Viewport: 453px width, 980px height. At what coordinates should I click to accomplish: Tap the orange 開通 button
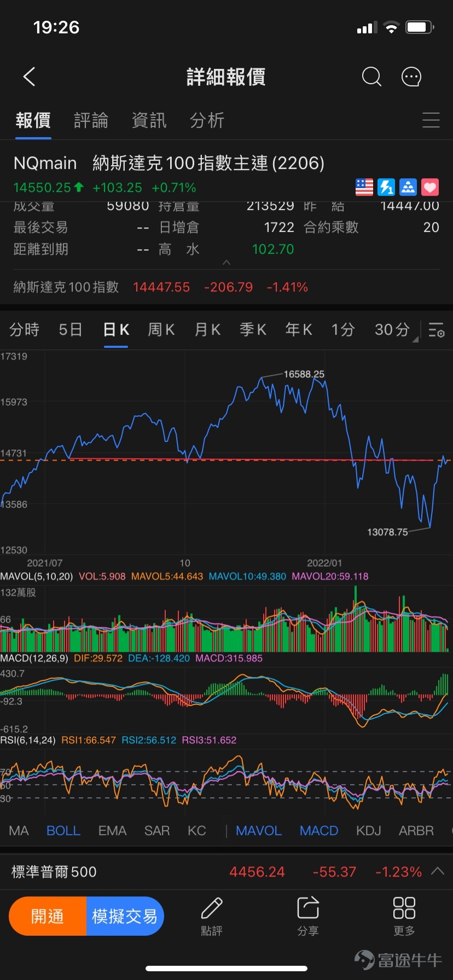(x=48, y=916)
